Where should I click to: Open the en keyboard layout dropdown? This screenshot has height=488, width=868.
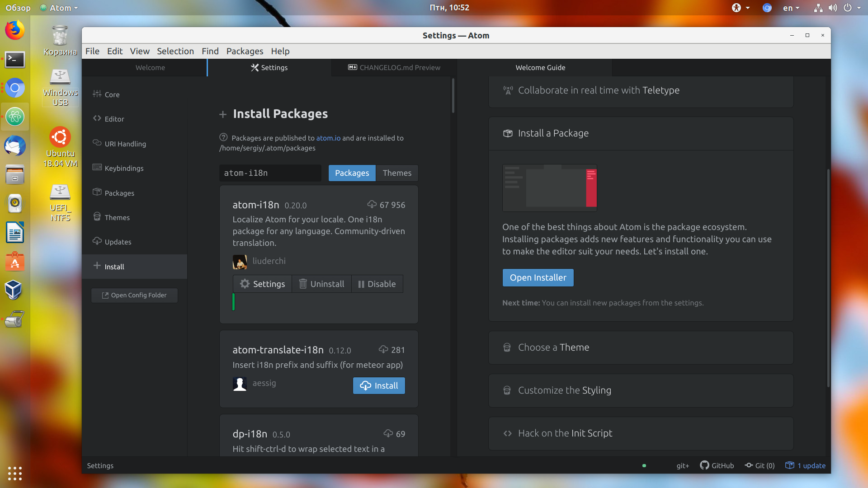[x=791, y=8]
